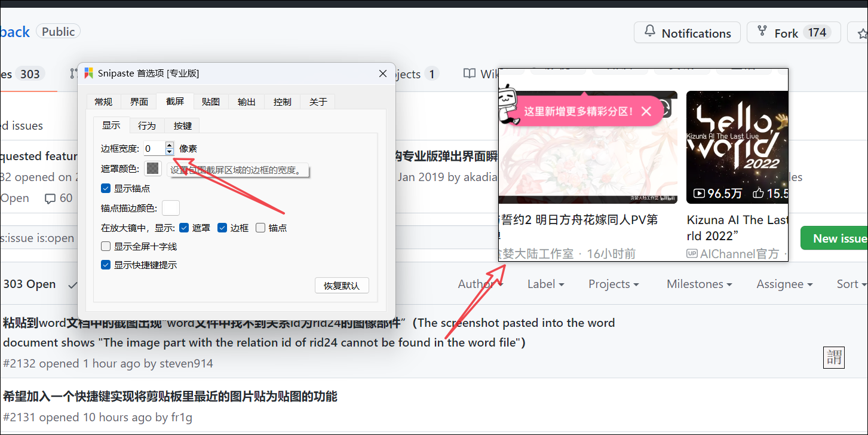Open the Author filter dropdown
868x435 pixels.
(x=480, y=284)
